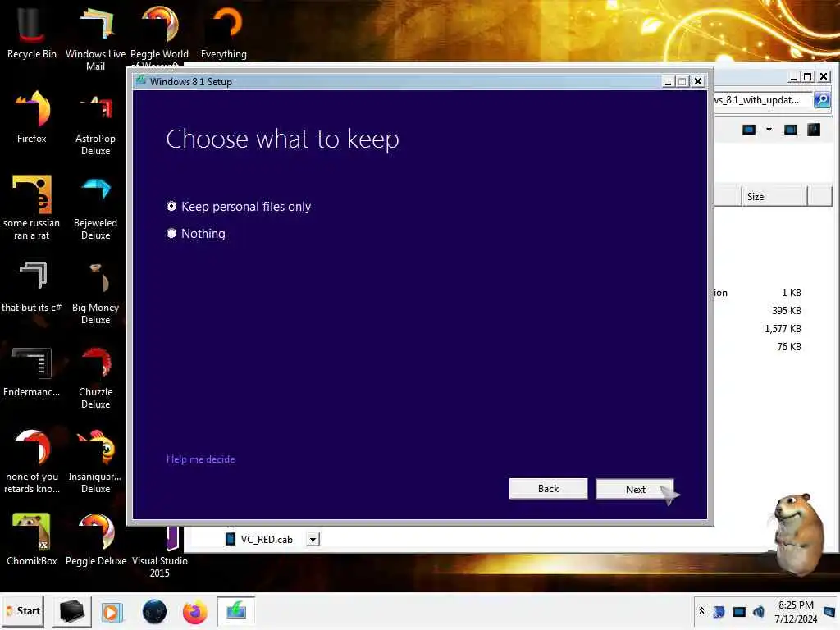Screen dimensions: 840x630
Task: Click Show desktop icon at taskbar end
Action: point(829,611)
